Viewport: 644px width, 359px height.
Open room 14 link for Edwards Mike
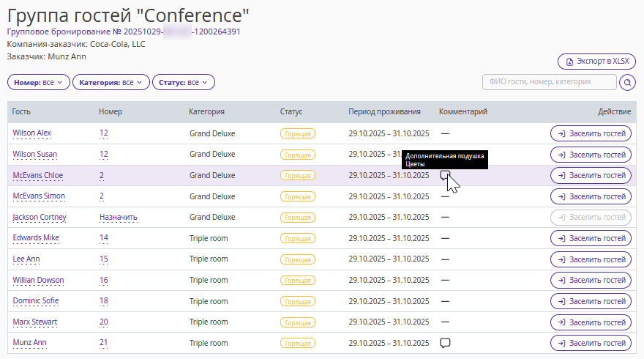[104, 238]
